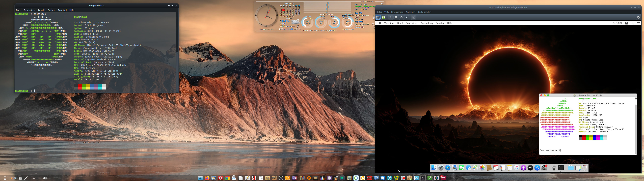Open the Suchen menu in terminal
Screen dimensions: 644x181
(x=51, y=10)
